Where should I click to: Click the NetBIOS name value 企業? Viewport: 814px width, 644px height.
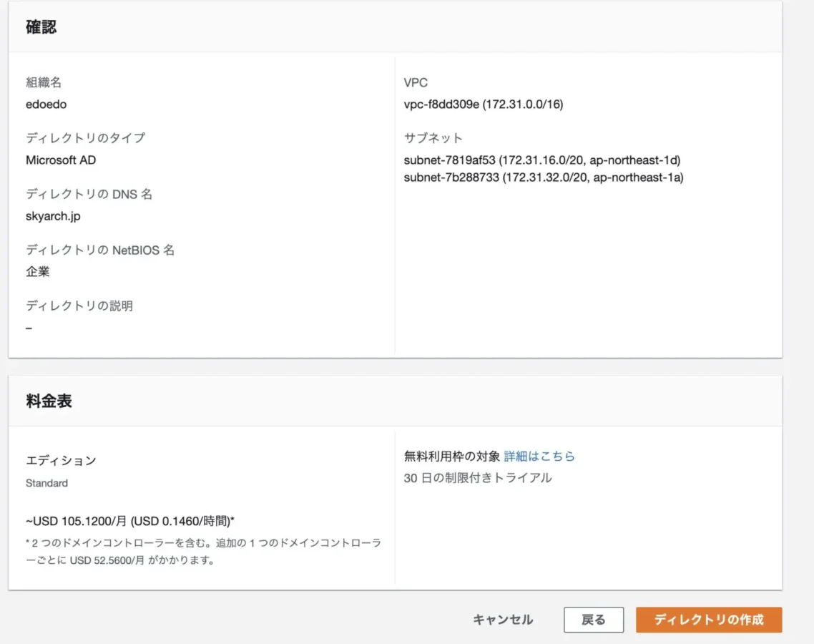click(x=38, y=272)
